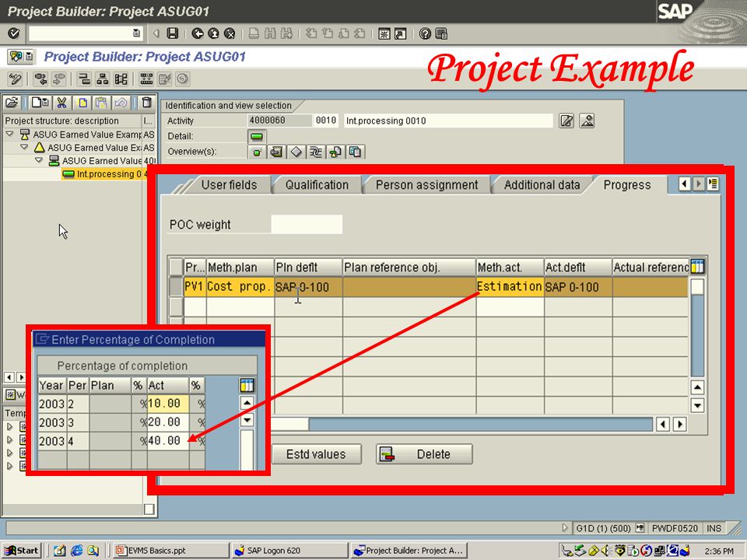Click the Delete button

[x=424, y=454]
